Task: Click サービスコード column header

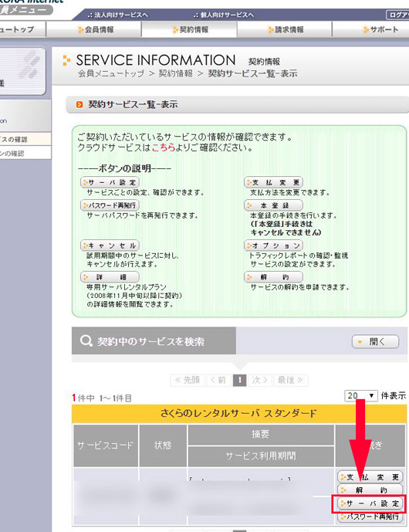Action: click(106, 446)
